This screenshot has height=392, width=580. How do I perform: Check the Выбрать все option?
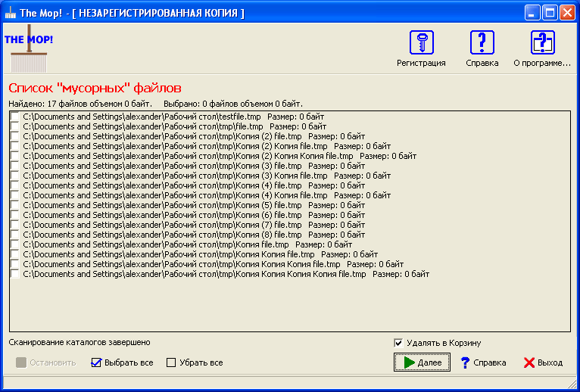tap(96, 362)
